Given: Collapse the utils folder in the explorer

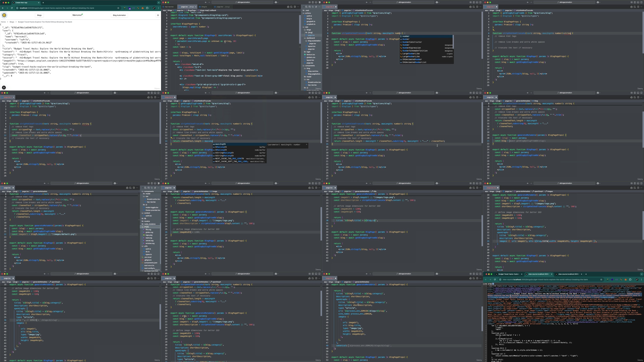Looking at the screenshot, I should (146, 246).
